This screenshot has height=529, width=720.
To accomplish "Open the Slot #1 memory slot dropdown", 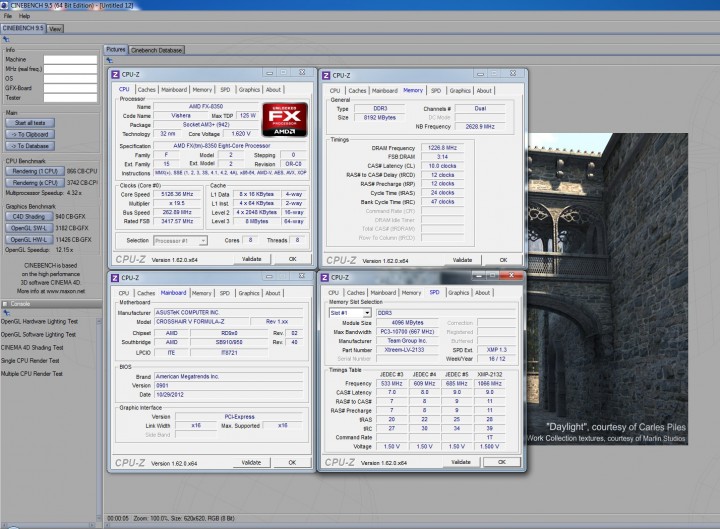I will (x=350, y=313).
